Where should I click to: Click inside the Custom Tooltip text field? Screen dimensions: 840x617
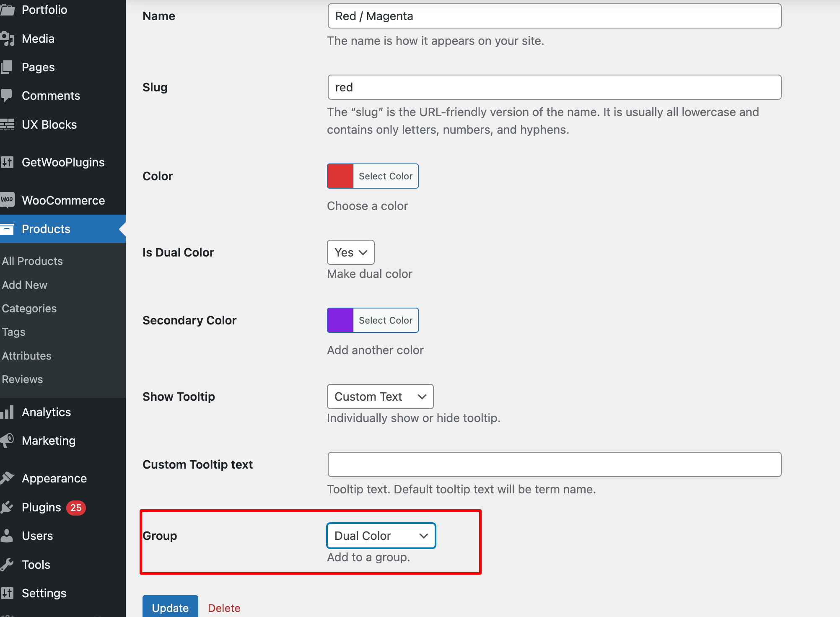[553, 464]
